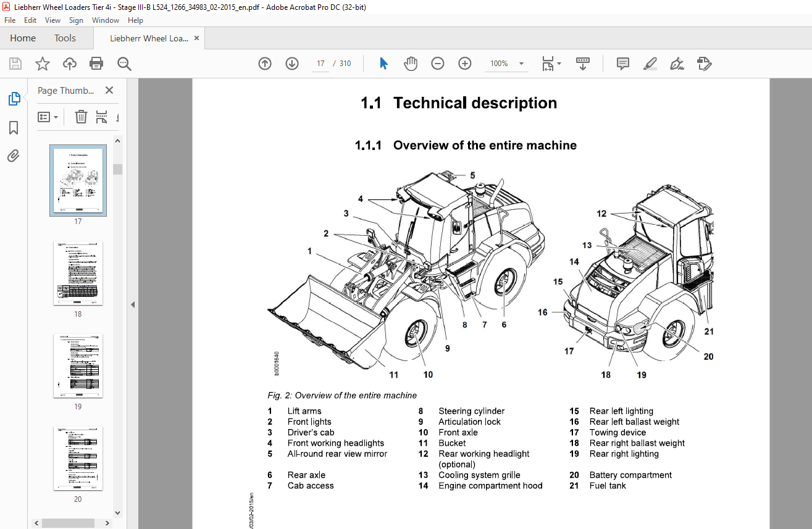Click the legend entry 'Towing device'

[x=617, y=433]
